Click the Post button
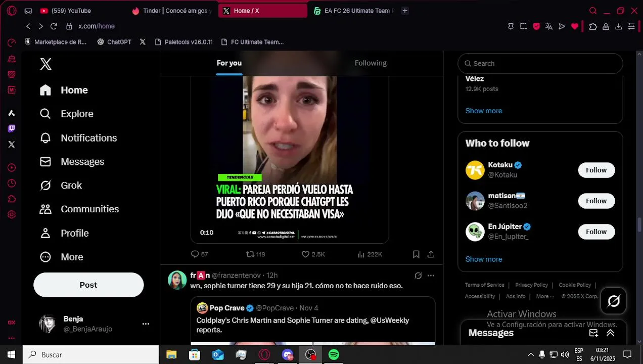643x364 pixels. pyautogui.click(x=88, y=285)
